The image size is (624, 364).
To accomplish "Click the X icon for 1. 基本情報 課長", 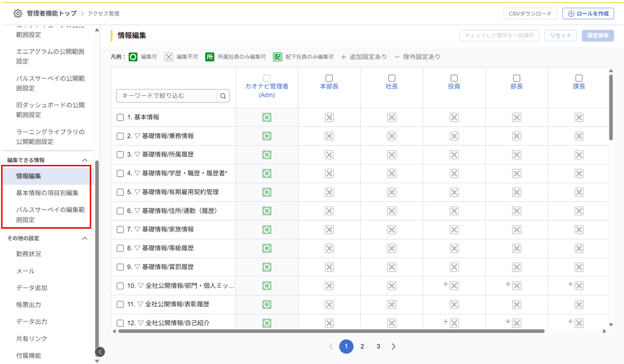I will click(579, 117).
